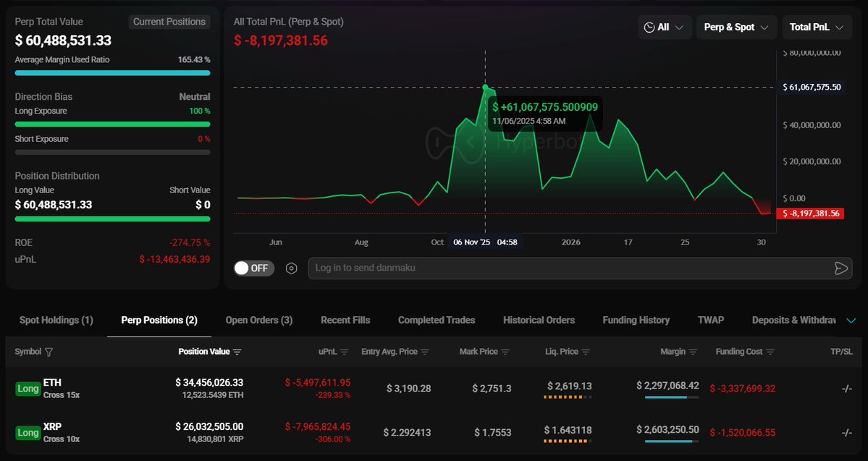Open the All time range dropdown
The width and height of the screenshot is (868, 461).
click(665, 28)
